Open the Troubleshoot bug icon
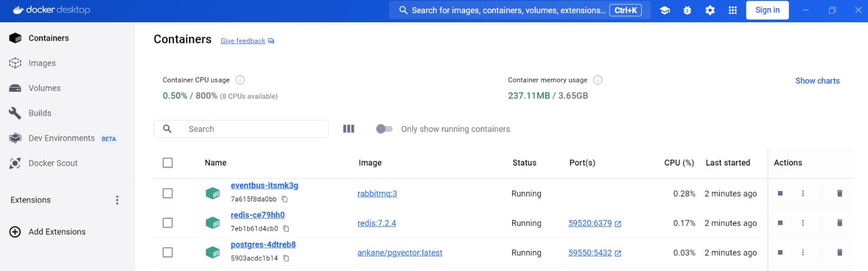868x271 pixels. coord(687,10)
